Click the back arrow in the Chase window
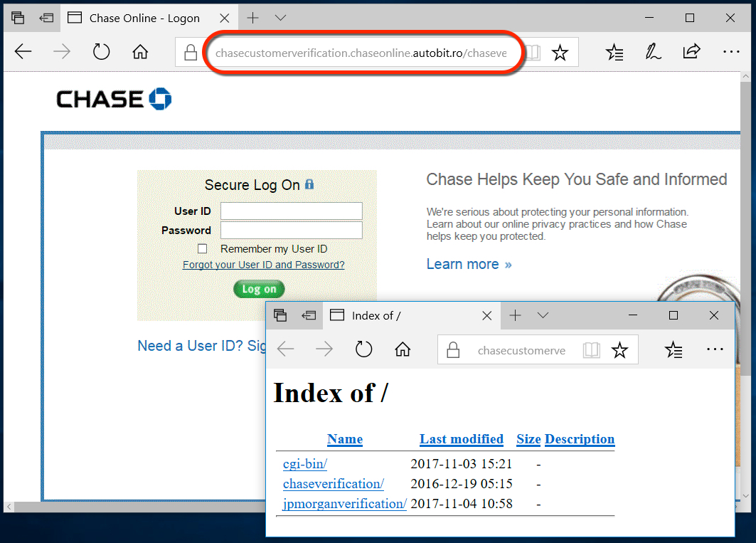 (23, 52)
